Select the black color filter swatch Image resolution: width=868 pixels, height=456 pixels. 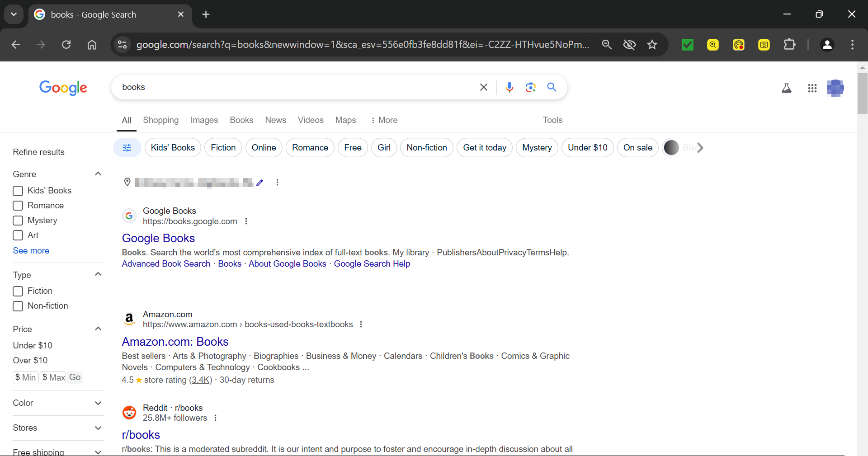point(672,148)
